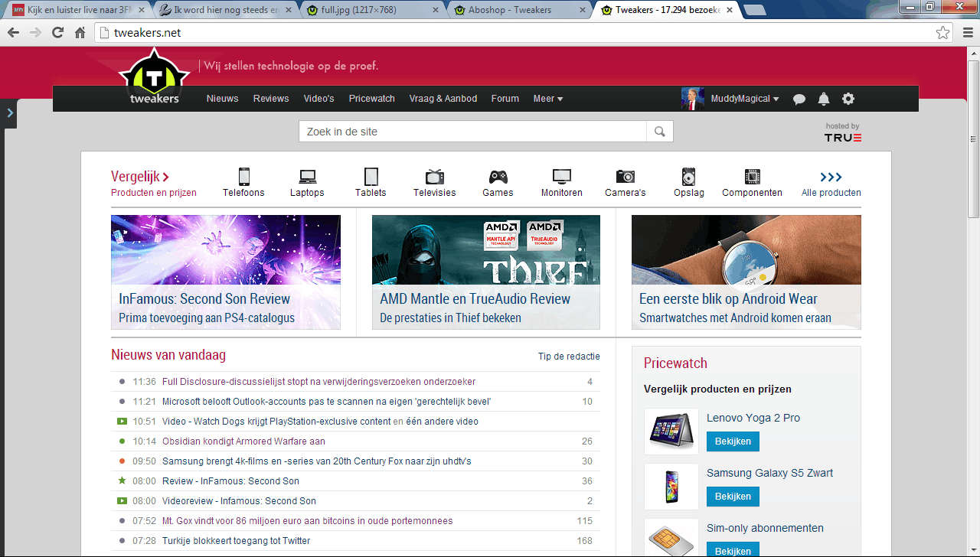Click Lenovo Yoga 2 Pro thumbnail
980x557 pixels.
pyautogui.click(x=671, y=432)
